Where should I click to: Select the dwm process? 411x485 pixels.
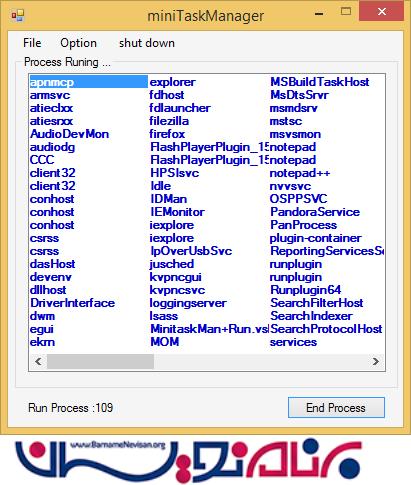[x=42, y=316]
